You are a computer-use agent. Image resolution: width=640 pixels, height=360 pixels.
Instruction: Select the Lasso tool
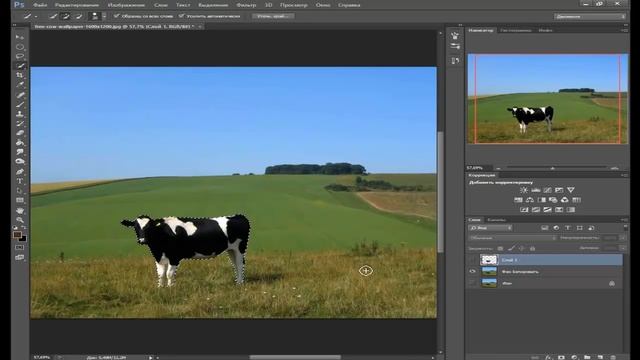(20, 56)
